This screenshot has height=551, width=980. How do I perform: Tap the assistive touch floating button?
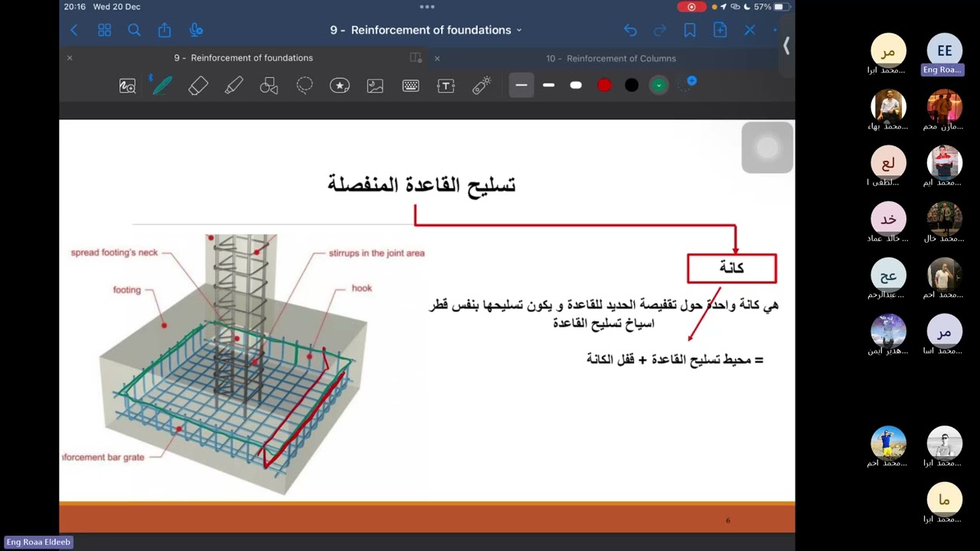pyautogui.click(x=767, y=148)
